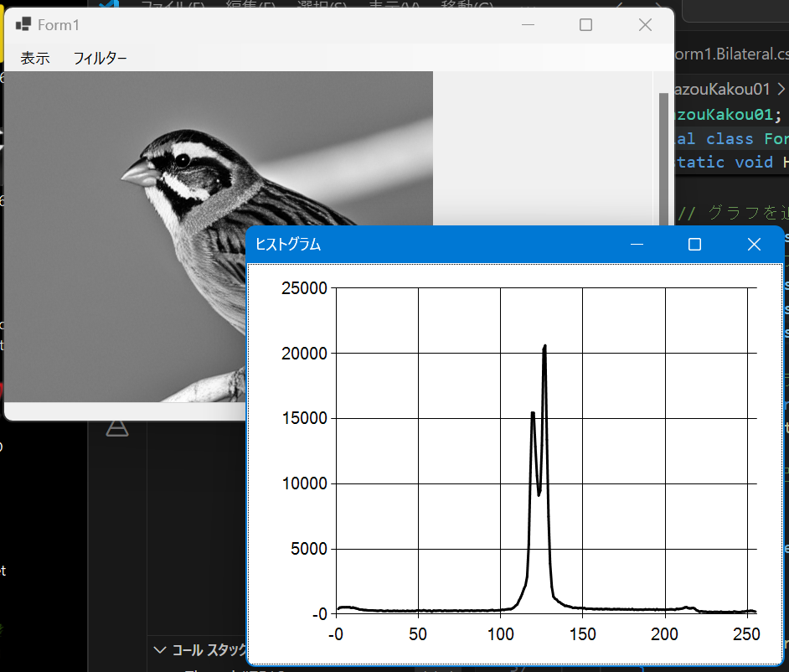Click the class keyword in VS Code editor

[730, 138]
